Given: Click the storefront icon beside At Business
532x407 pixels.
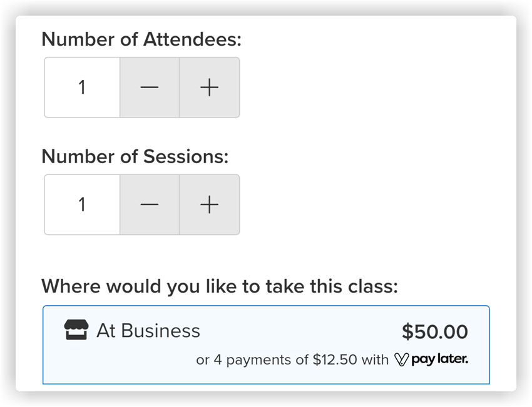Looking at the screenshot, I should (76, 329).
